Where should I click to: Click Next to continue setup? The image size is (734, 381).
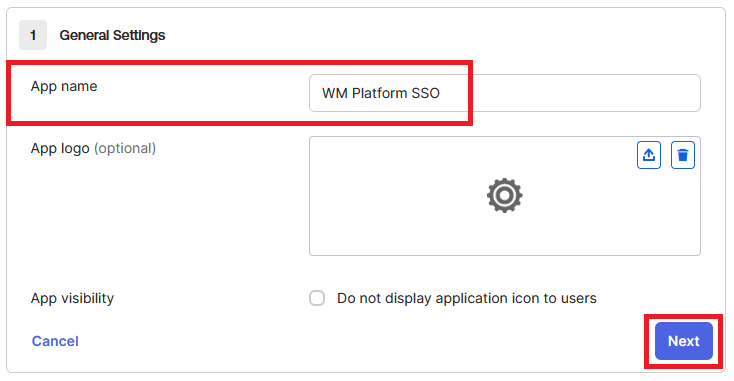[684, 341]
